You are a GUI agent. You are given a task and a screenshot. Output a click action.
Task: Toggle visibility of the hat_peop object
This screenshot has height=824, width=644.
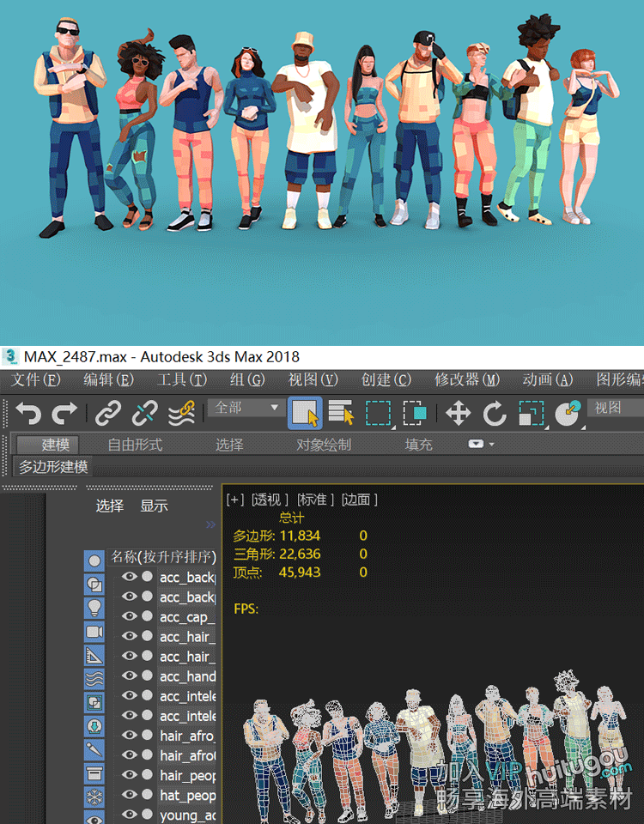pyautogui.click(x=130, y=795)
